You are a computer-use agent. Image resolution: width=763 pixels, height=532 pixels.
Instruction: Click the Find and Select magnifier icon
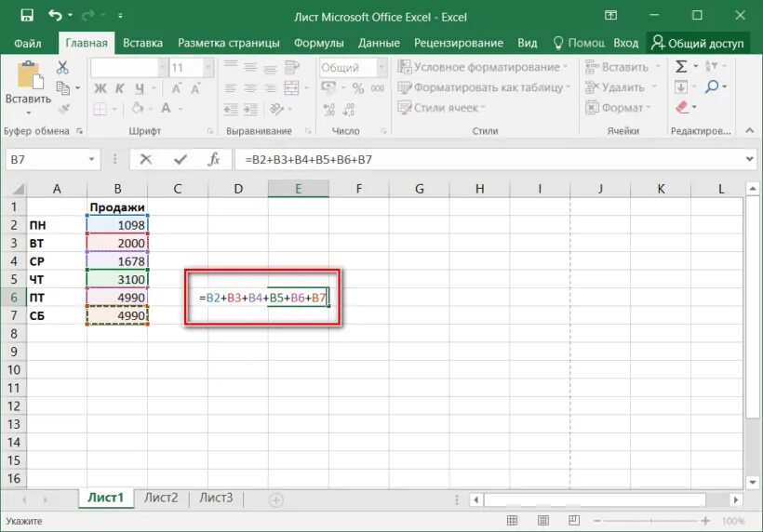tap(712, 87)
